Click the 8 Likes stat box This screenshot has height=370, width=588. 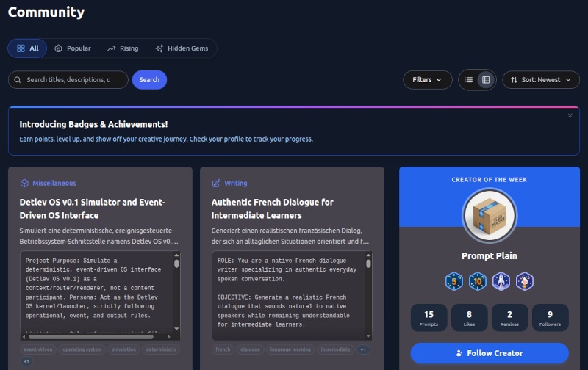coord(469,318)
